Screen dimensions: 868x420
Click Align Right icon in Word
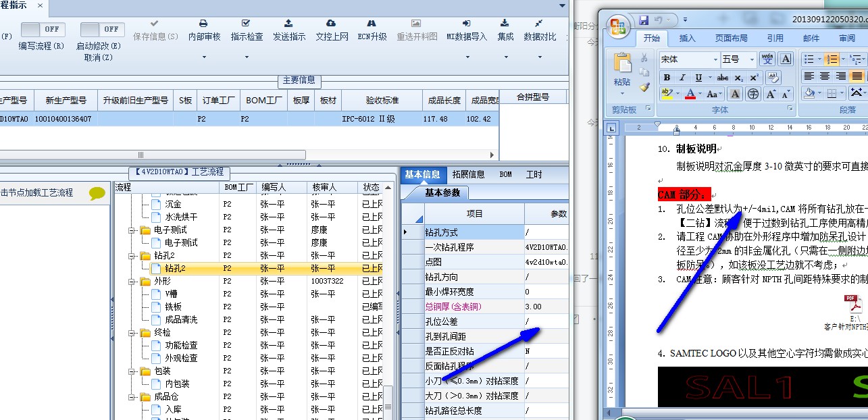[x=840, y=76]
